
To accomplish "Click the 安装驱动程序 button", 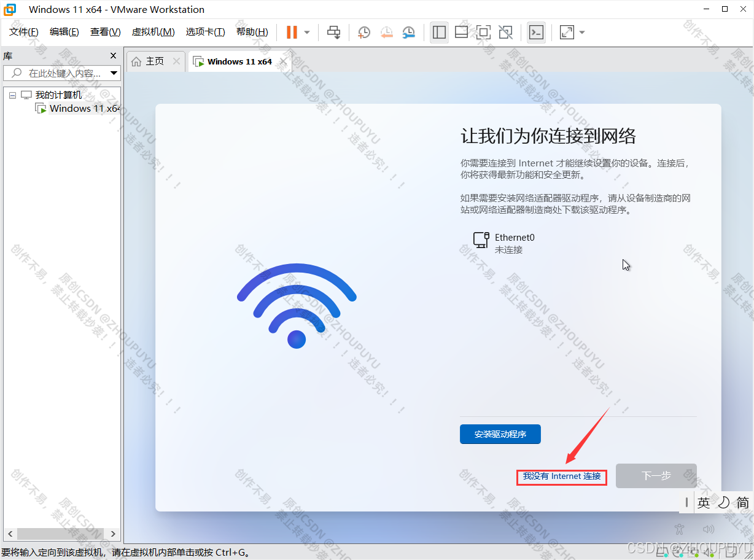I will click(x=500, y=434).
